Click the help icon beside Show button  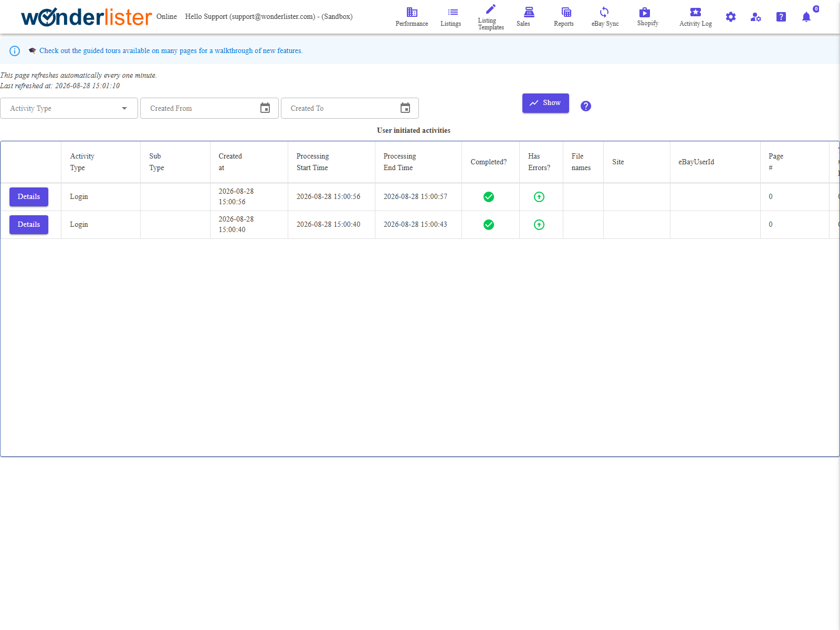click(586, 106)
